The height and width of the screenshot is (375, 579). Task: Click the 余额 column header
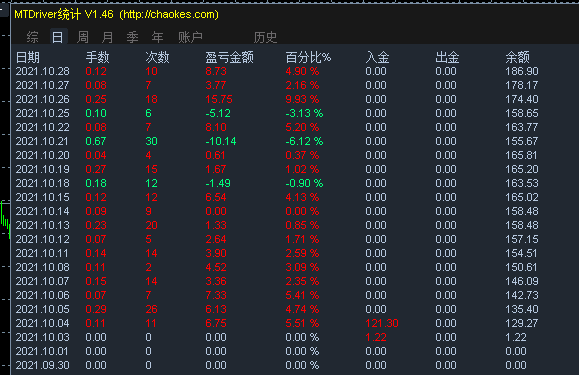[517, 57]
